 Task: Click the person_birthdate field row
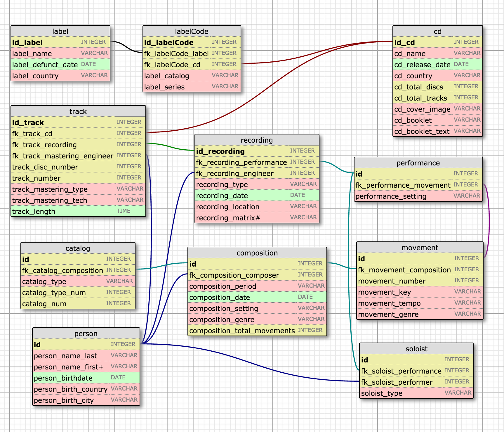click(x=86, y=378)
